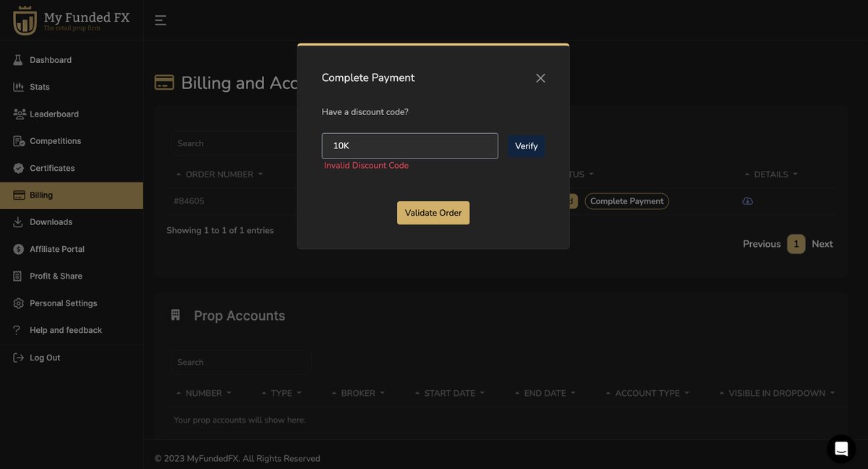
Task: Open Certificates from sidebar
Action: pos(71,168)
